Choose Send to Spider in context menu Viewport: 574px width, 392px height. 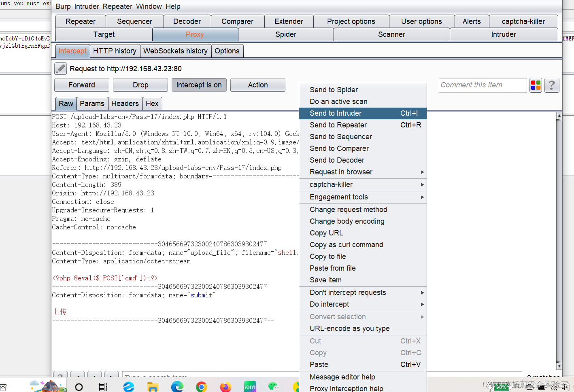363,90
